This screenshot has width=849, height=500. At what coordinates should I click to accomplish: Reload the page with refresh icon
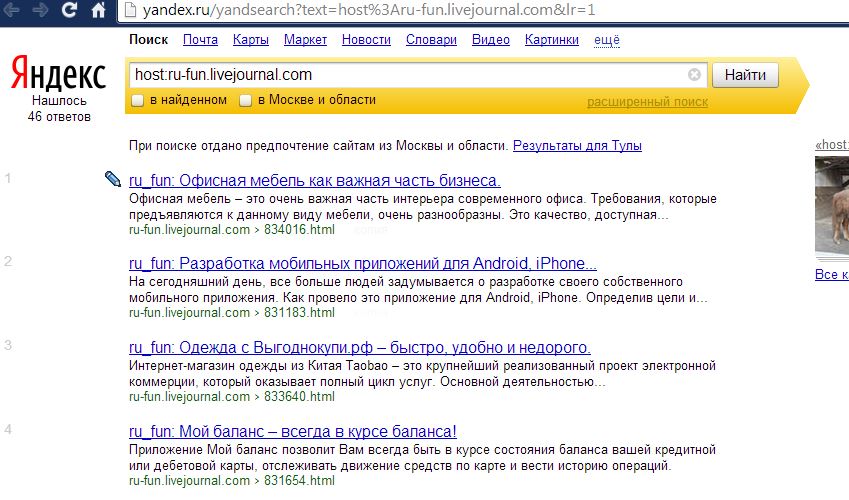click(69, 10)
